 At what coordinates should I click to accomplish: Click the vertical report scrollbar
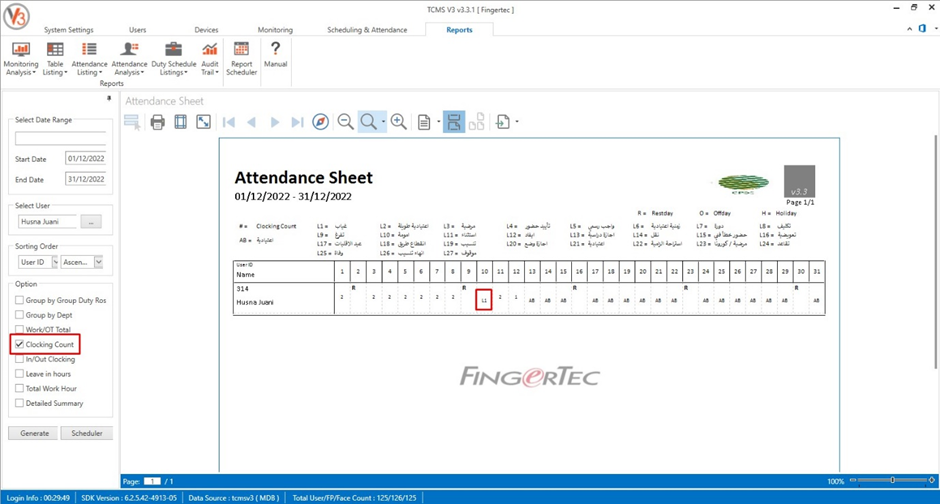point(937,252)
